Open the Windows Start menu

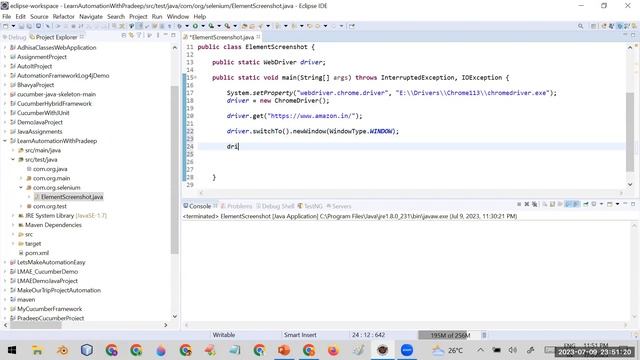tap(12, 350)
